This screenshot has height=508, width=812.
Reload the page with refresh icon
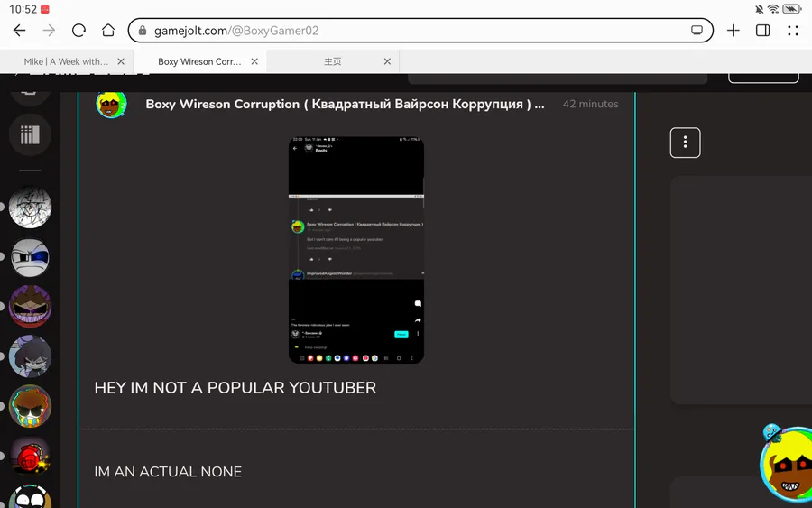point(78,31)
